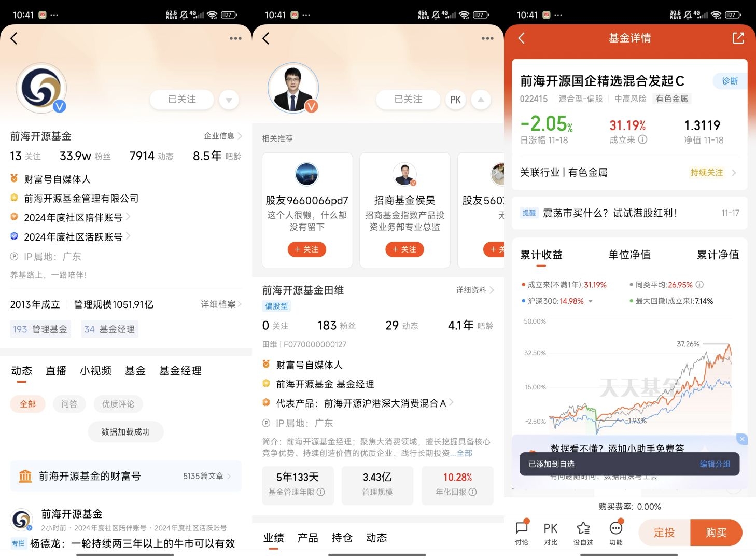The image size is (756, 560).
Task: Open 震荡市买什么 reminder
Action: [x=629, y=213]
